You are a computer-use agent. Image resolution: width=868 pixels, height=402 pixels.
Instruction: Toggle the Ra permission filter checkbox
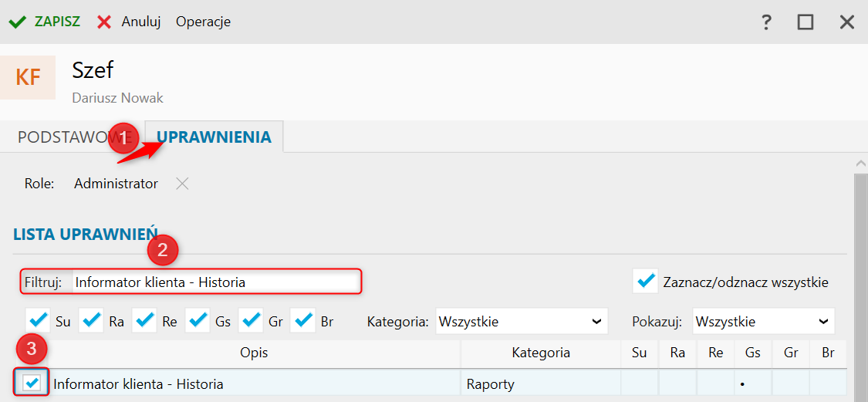click(91, 320)
